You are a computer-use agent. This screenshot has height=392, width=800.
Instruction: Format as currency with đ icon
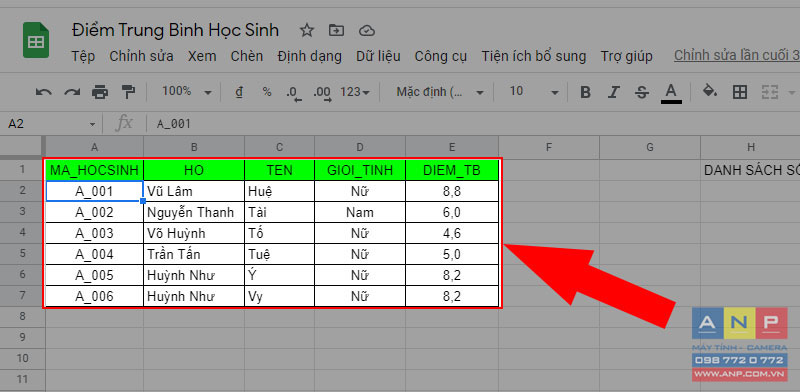[238, 92]
